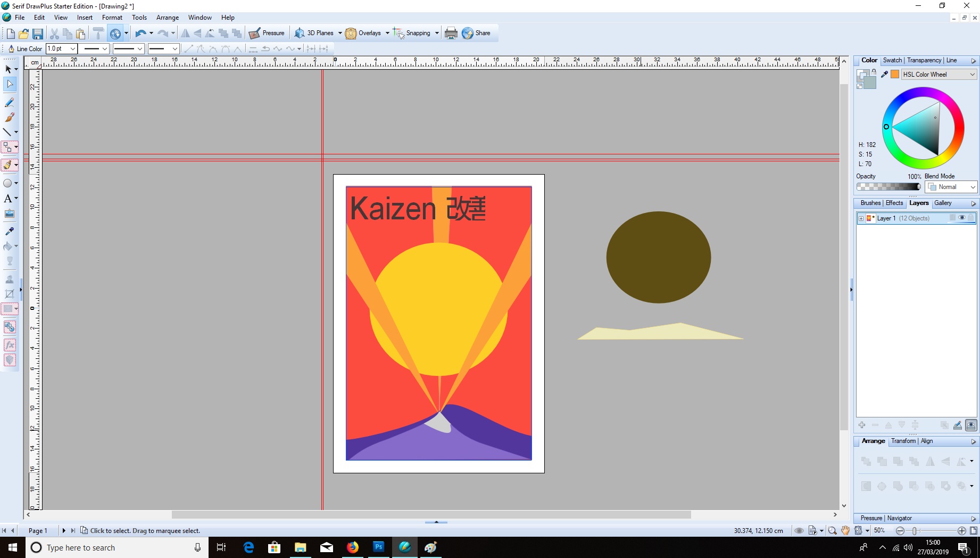Select the Insert Picture tool
The width and height of the screenshot is (980, 558).
[9, 214]
